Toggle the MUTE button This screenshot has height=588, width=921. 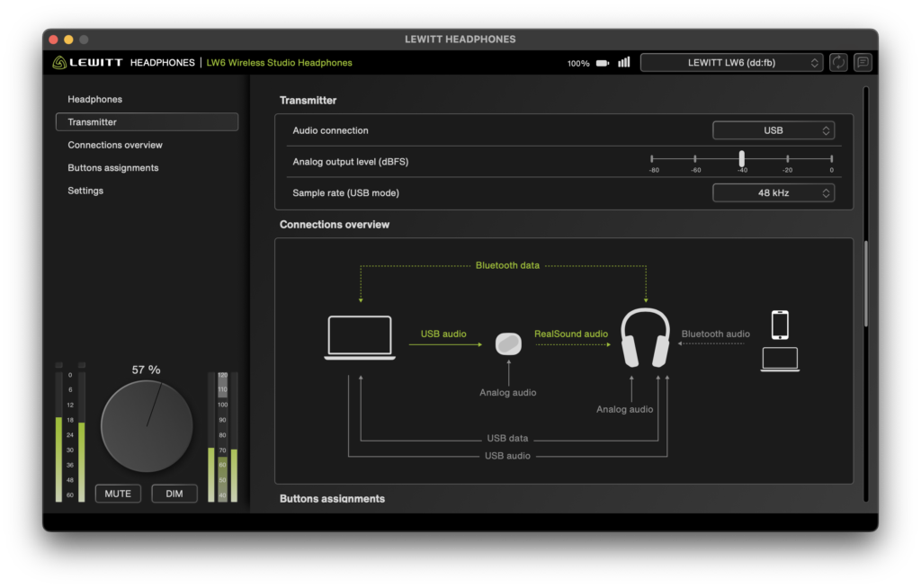[x=118, y=494]
